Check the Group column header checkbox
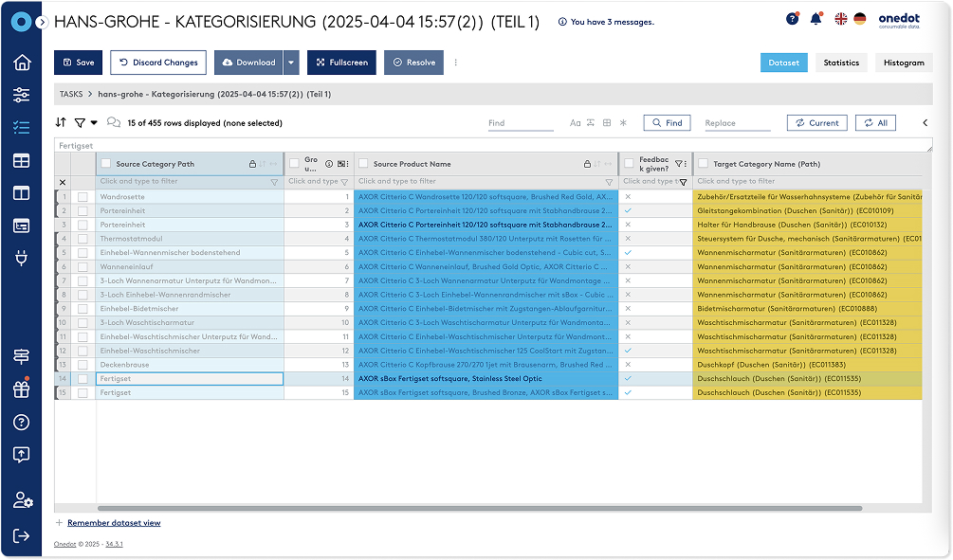This screenshot has height=560, width=953. 294,163
